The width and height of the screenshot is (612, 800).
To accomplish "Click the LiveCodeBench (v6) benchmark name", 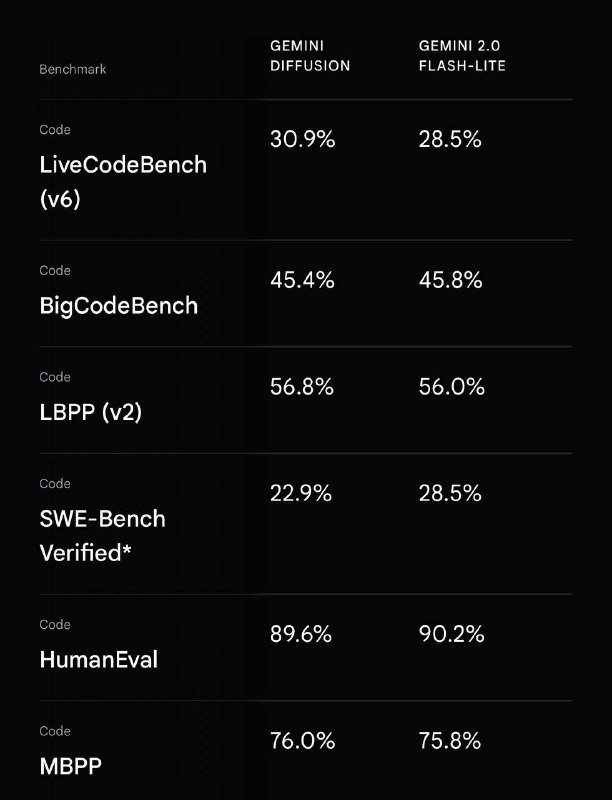I will (123, 181).
